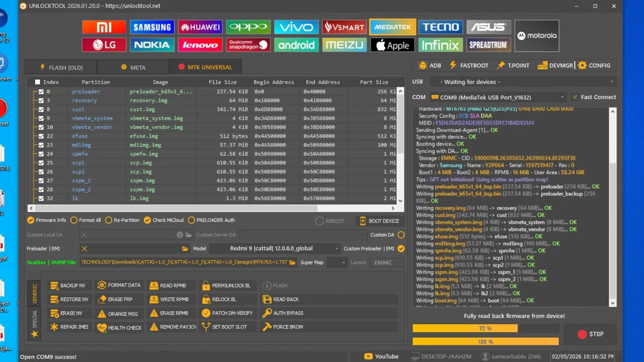Click the star icon under SPECIAL
The image size is (644, 362).
[x=35, y=334]
